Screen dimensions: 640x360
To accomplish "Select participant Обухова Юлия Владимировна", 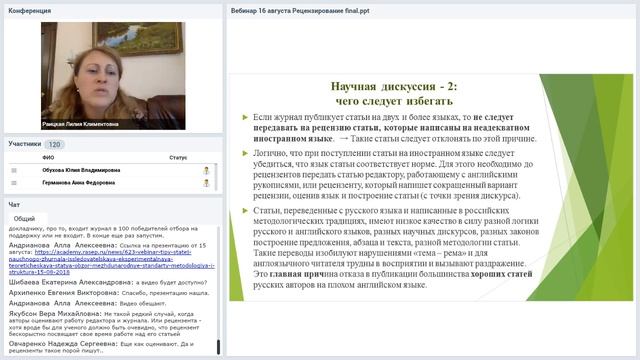I will [81, 170].
